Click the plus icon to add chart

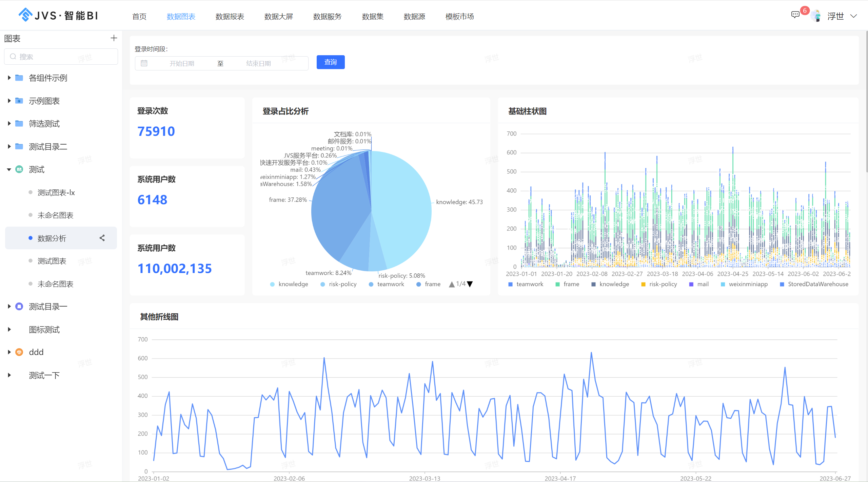pyautogui.click(x=114, y=38)
